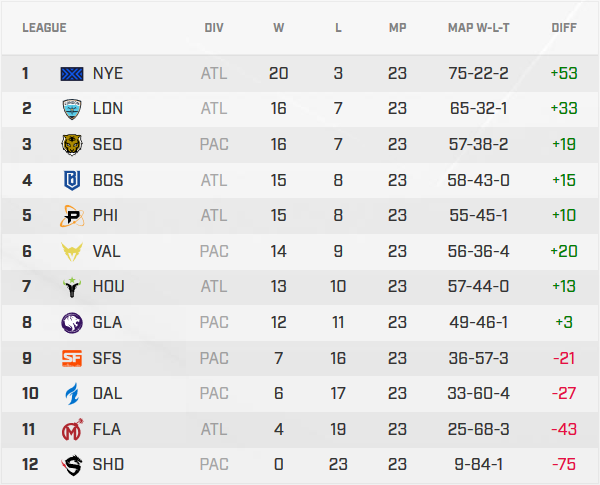The width and height of the screenshot is (600, 485).
Task: Click the W wins column header
Action: tap(279, 27)
